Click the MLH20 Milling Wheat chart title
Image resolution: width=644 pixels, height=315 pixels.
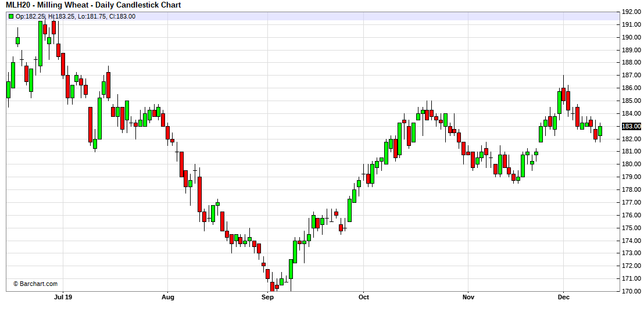(93, 5)
